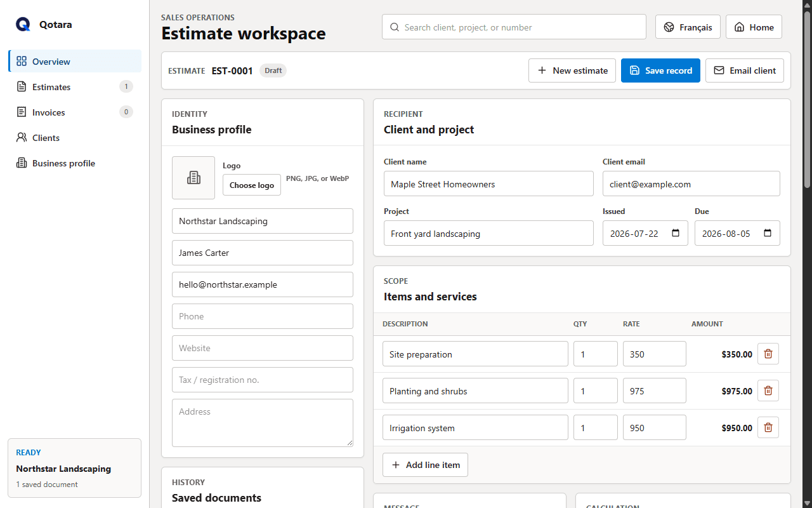Edit rate 950 for Irrigation system
This screenshot has width=812, height=508.
(655, 427)
